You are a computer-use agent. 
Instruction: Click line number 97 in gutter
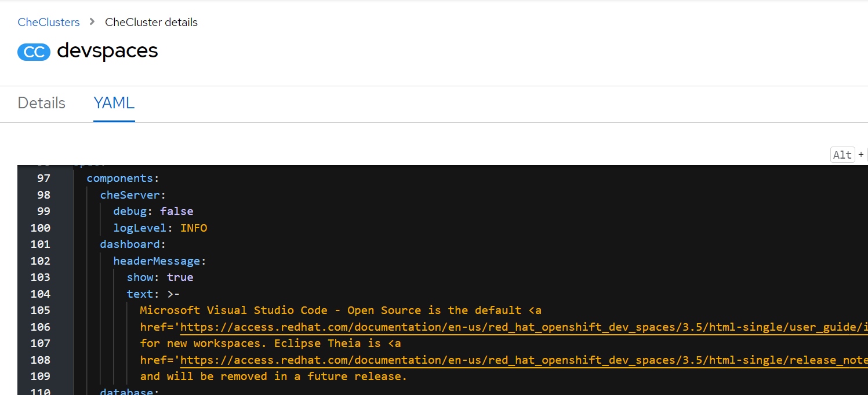click(43, 178)
